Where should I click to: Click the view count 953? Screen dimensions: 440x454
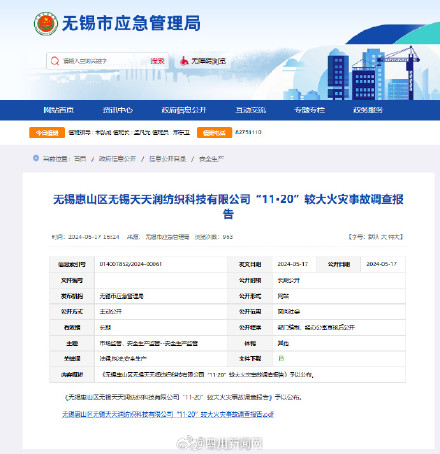coord(228,237)
